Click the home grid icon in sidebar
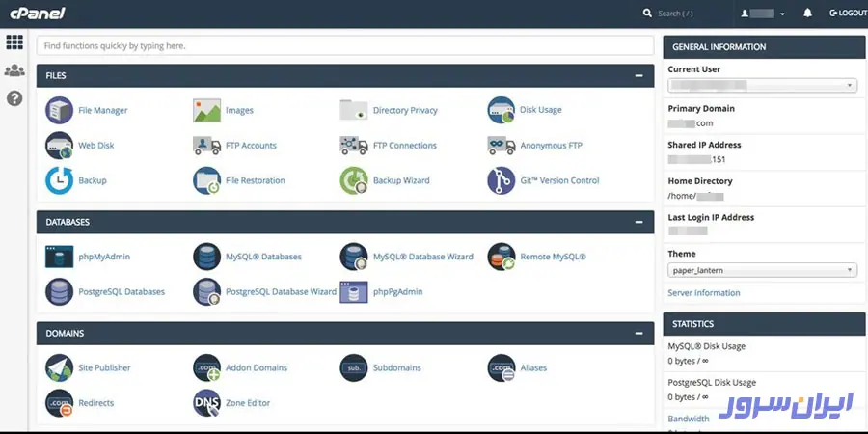The image size is (868, 434). (14, 42)
